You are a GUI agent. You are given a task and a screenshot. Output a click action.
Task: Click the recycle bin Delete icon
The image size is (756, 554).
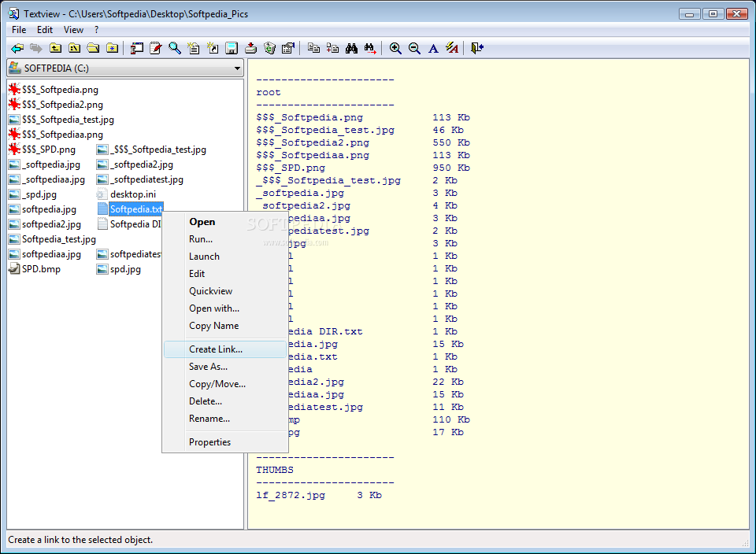269,48
